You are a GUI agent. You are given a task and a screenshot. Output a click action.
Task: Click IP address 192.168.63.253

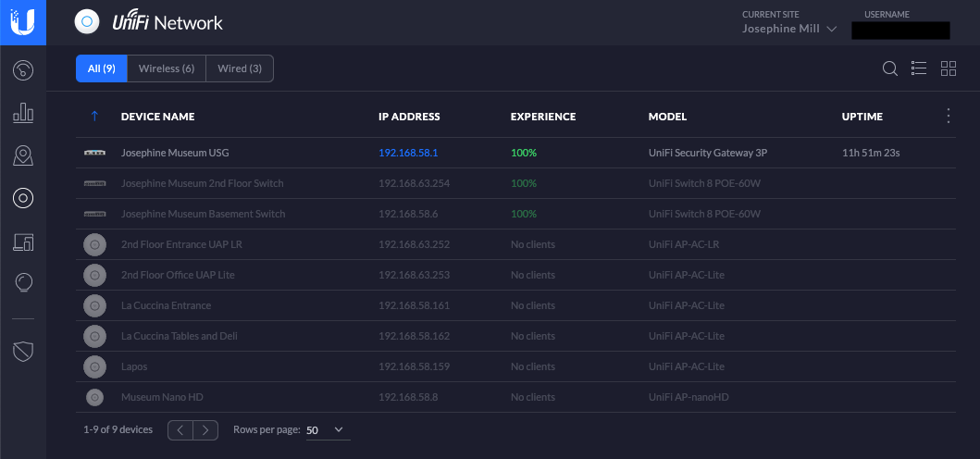(x=415, y=275)
